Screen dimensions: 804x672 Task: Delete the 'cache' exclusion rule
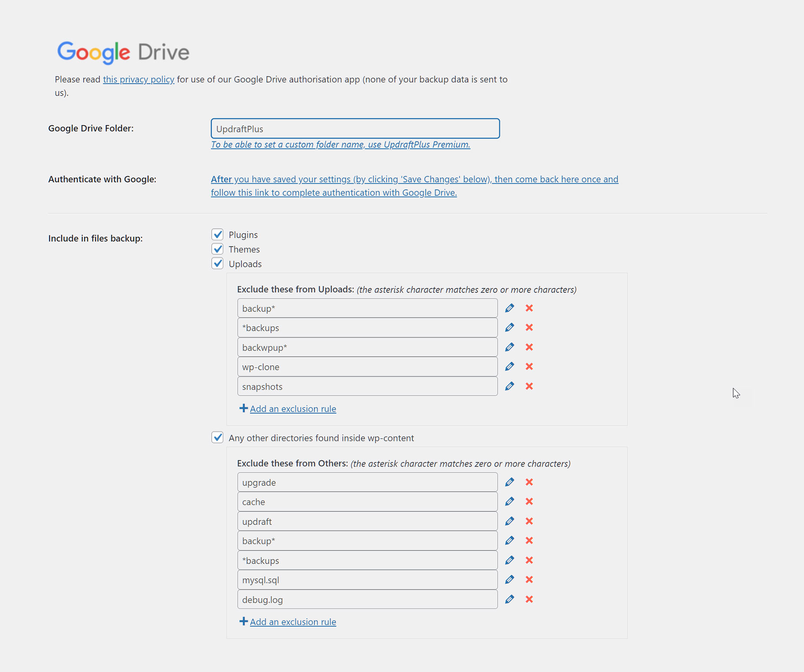529,501
